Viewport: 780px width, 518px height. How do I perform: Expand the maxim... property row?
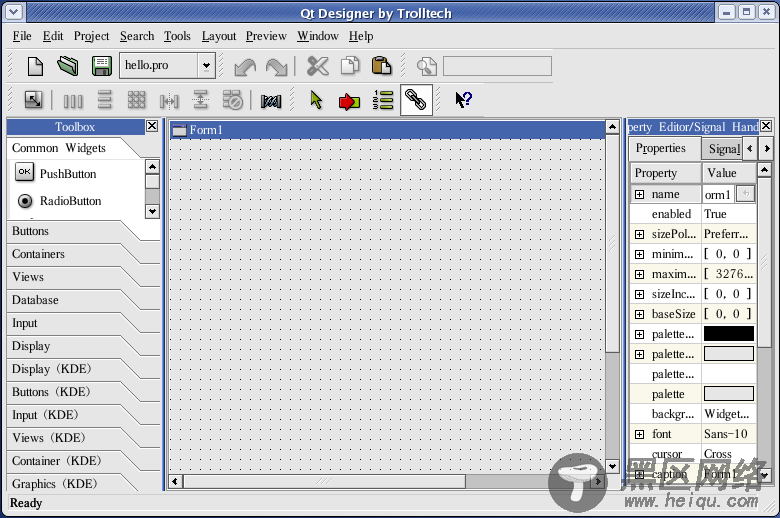click(640, 274)
